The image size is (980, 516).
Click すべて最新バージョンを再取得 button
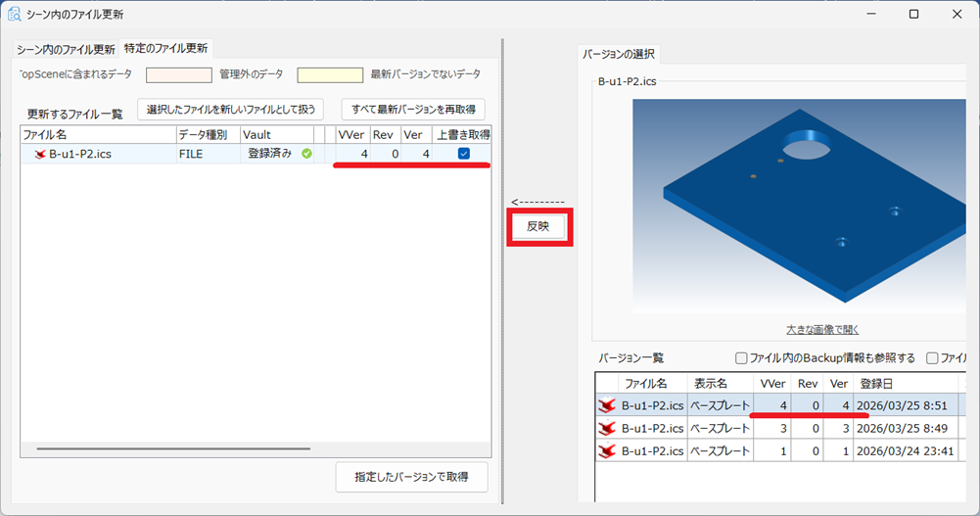412,110
